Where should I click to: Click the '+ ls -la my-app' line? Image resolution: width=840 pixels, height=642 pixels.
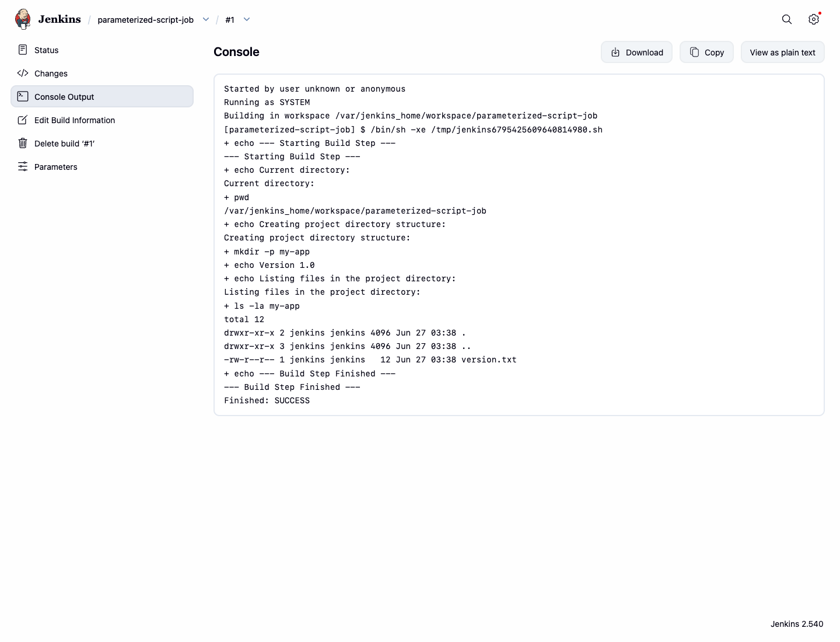point(261,306)
